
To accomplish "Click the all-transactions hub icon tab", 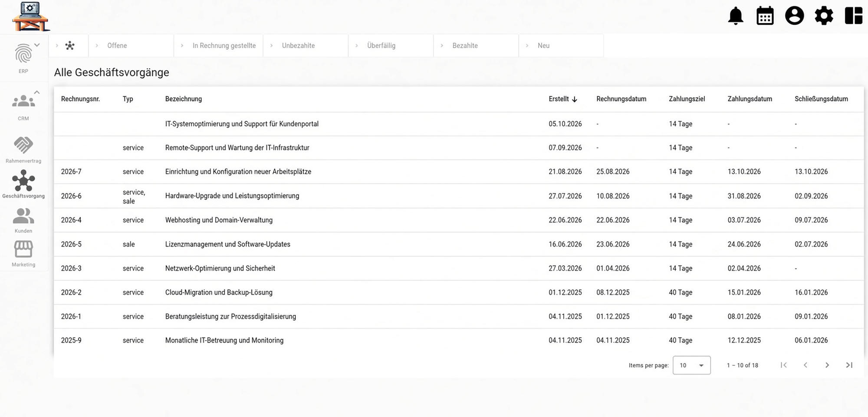I will click(x=70, y=46).
